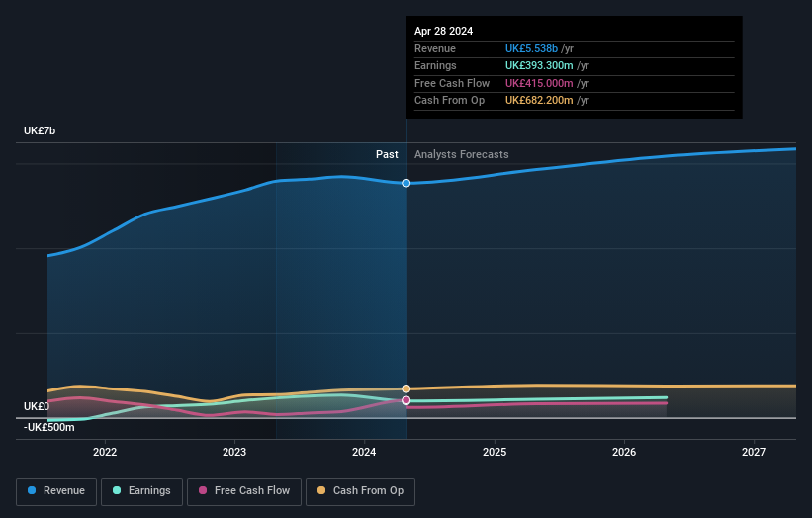
Task: Click the UK£682.200m cash from op value
Action: (539, 101)
